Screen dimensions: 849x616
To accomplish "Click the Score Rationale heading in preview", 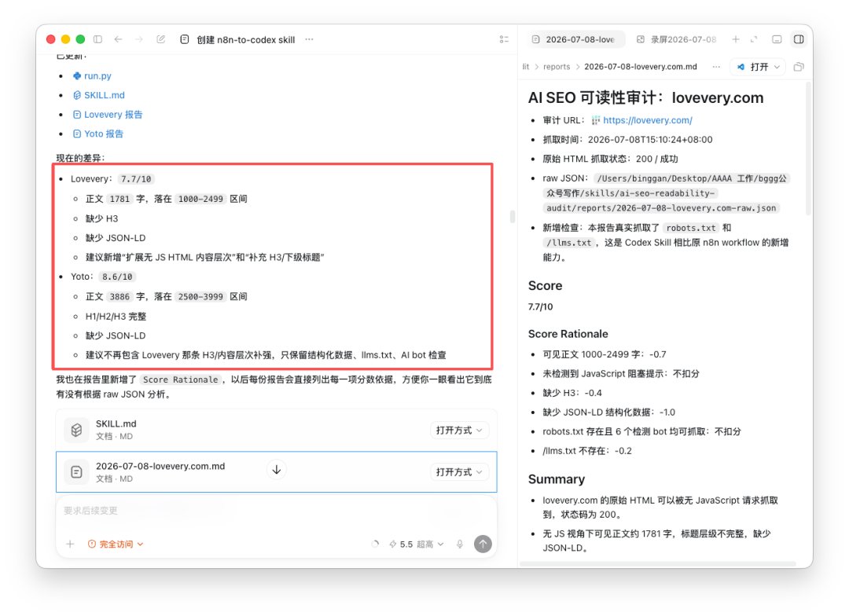I will point(568,334).
